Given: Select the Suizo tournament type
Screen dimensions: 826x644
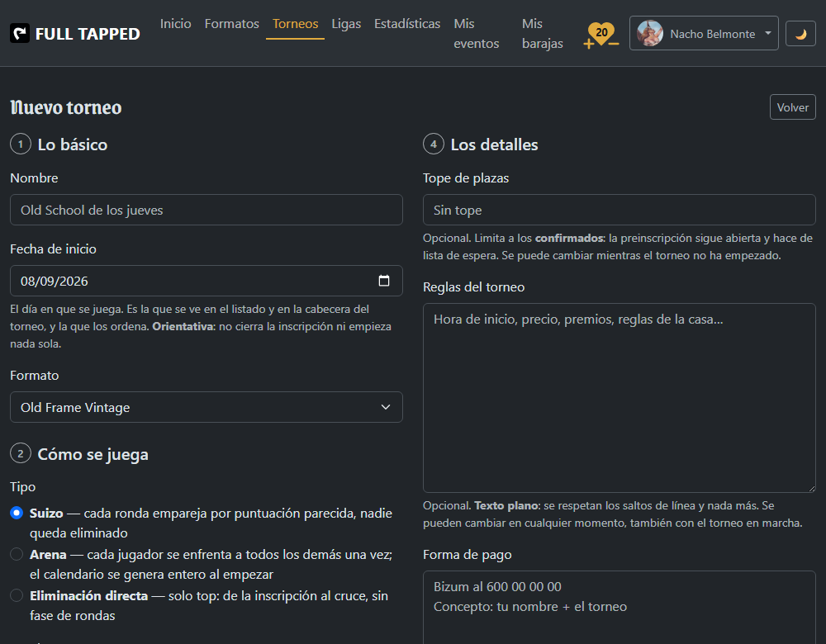Looking at the screenshot, I should pos(17,513).
